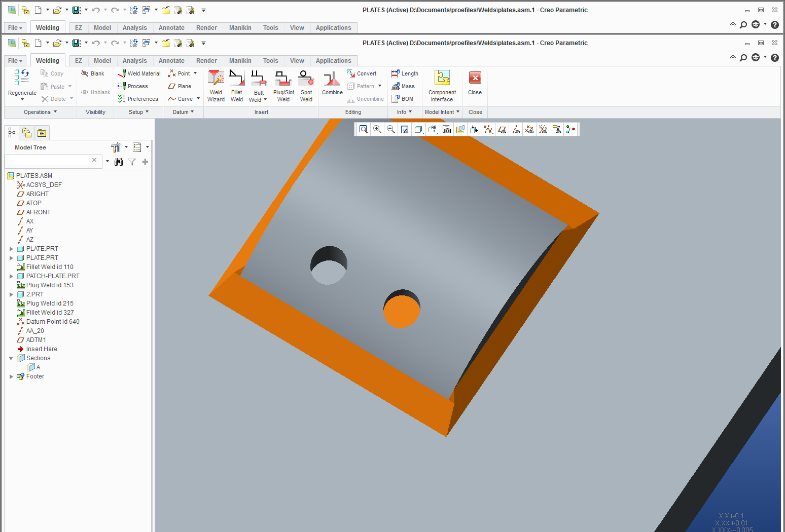Select the Fillet Weld tool

[x=236, y=86]
